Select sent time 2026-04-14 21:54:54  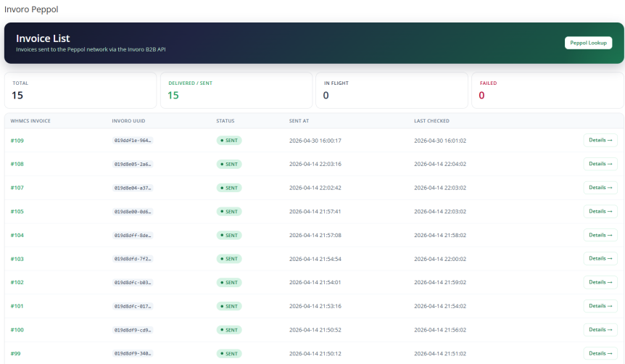click(x=315, y=259)
